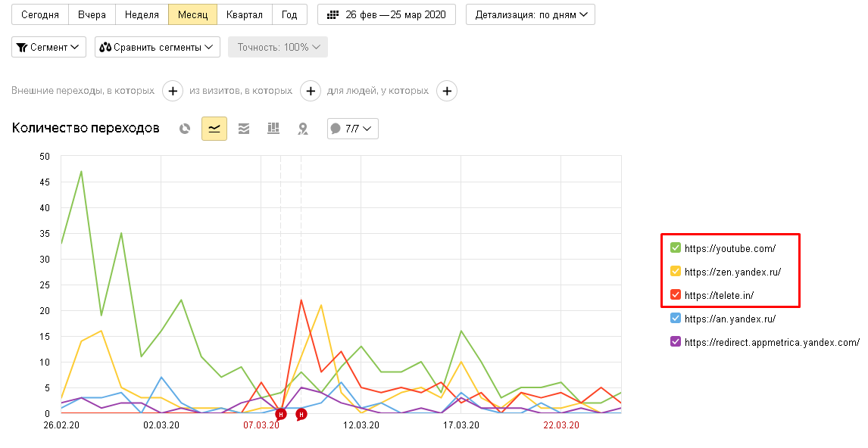Toggle the an.yandex.ru legend checkbox
Screen dimensions: 868x448
[676, 318]
